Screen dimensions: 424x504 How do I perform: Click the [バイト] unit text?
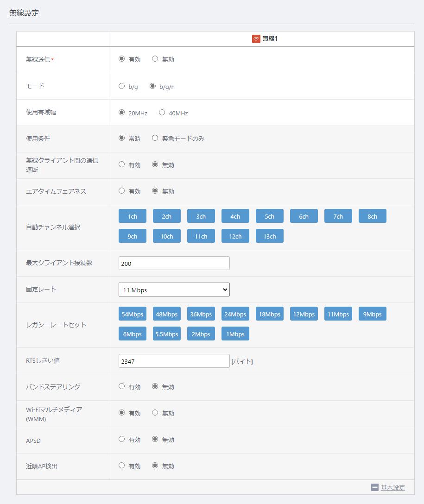pos(242,362)
